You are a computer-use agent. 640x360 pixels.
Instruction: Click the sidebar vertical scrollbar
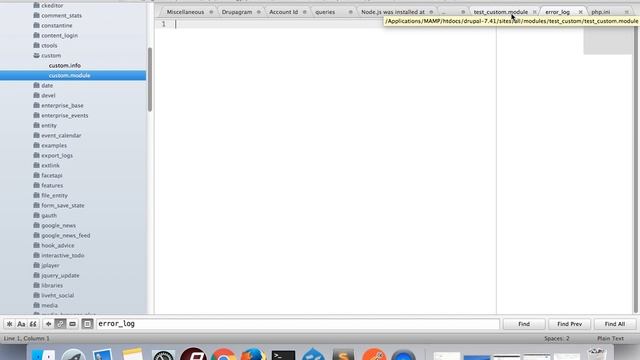coord(150,80)
